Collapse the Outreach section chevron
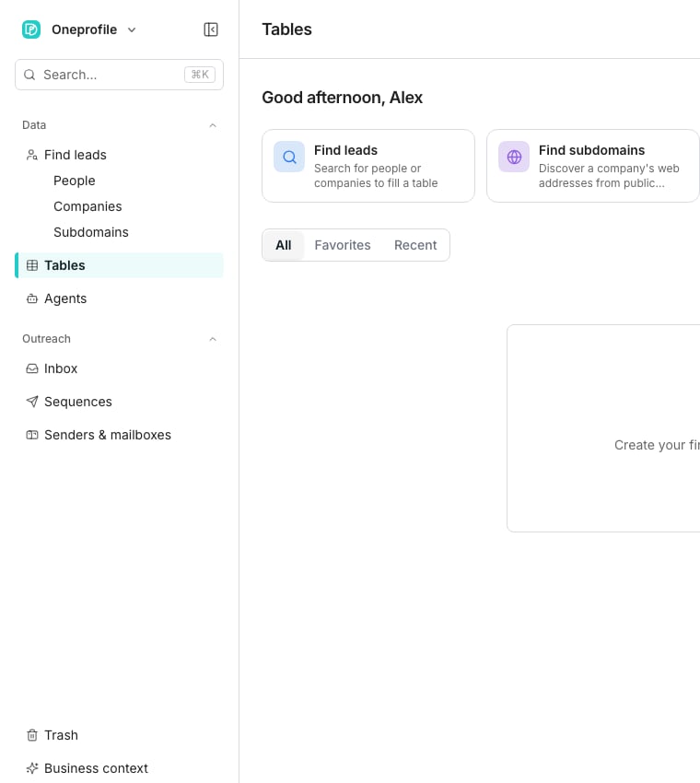The width and height of the screenshot is (700, 783). (213, 339)
